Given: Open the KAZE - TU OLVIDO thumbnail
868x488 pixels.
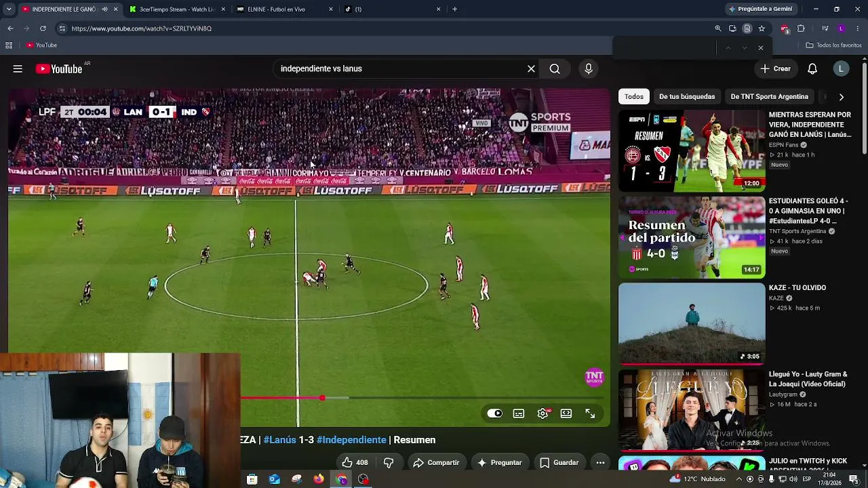Looking at the screenshot, I should tap(692, 323).
